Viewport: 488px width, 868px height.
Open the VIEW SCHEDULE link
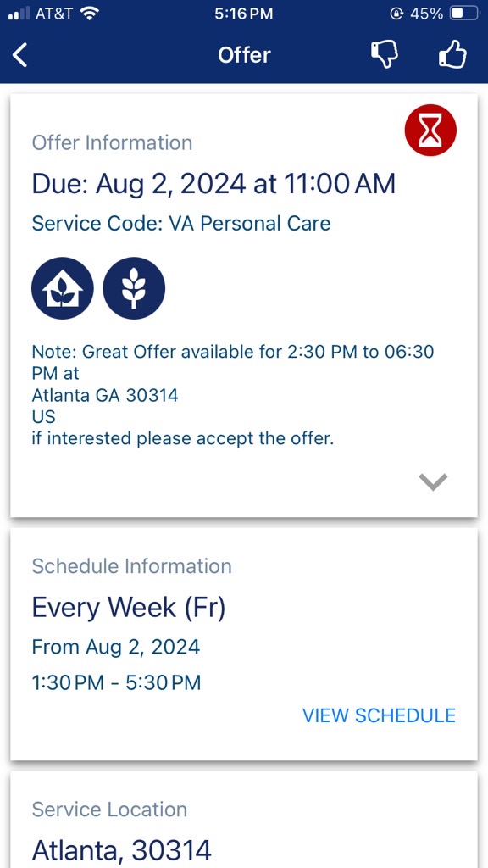(x=379, y=715)
